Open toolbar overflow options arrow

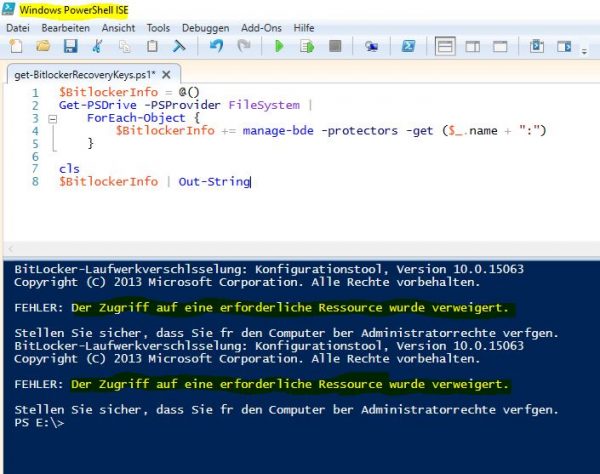pos(584,51)
